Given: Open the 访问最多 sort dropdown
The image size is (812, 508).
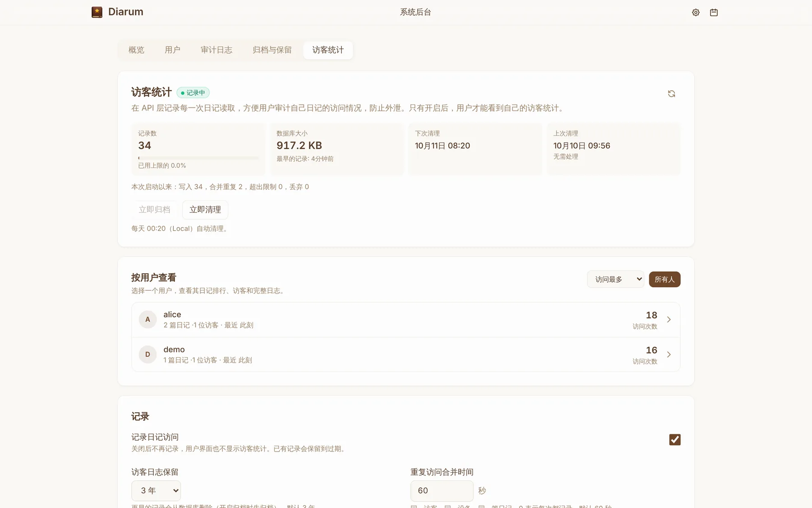Looking at the screenshot, I should 616,280.
